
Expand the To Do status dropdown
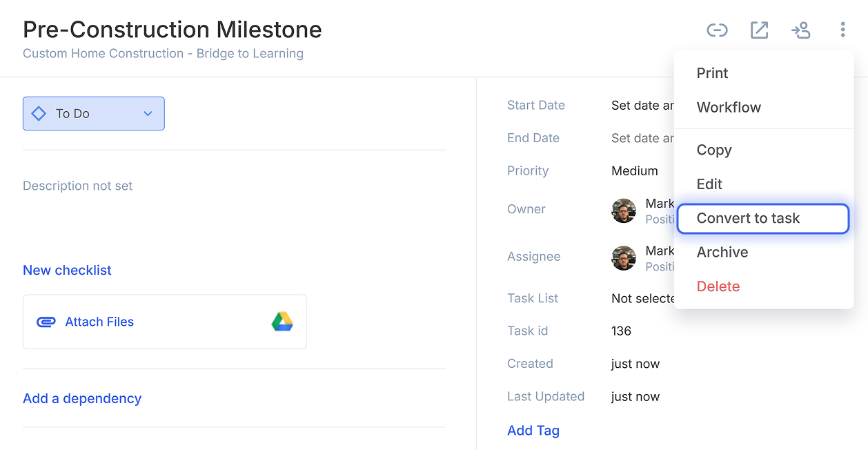pyautogui.click(x=94, y=114)
